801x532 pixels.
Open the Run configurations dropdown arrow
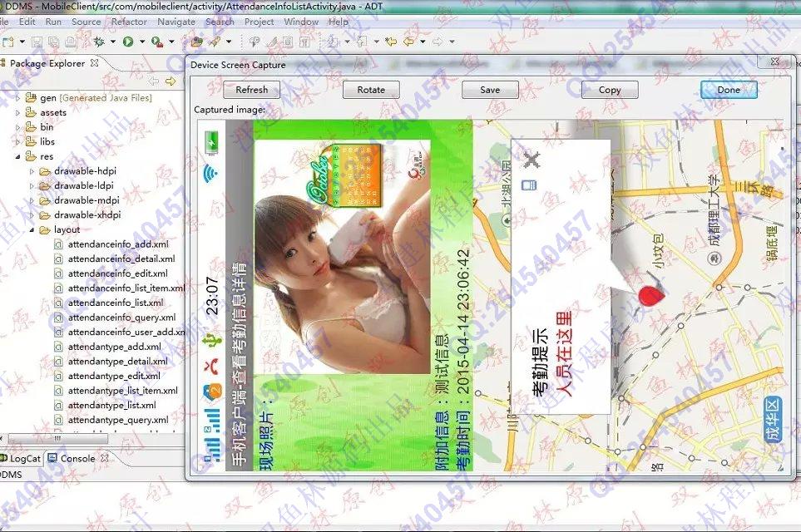(x=142, y=42)
